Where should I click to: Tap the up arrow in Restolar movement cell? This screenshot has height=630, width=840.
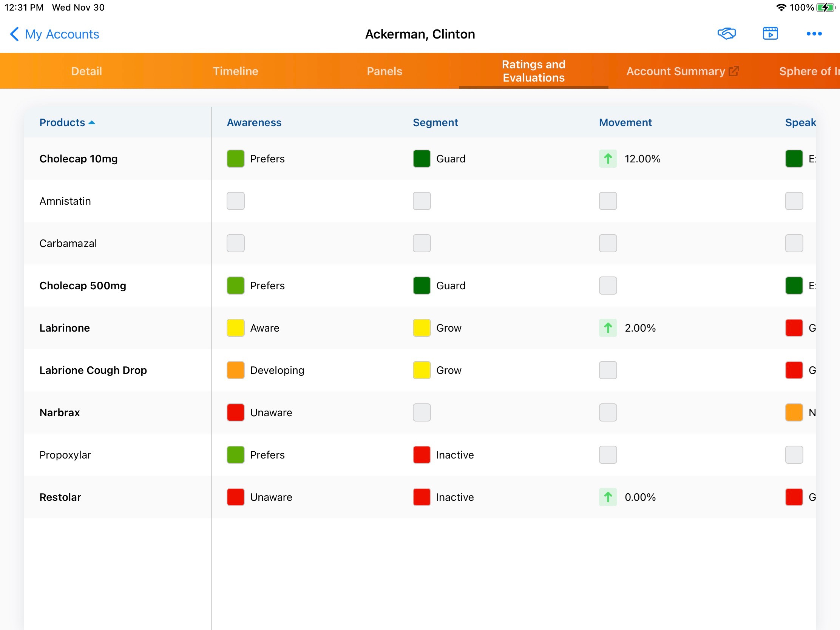pos(608,497)
